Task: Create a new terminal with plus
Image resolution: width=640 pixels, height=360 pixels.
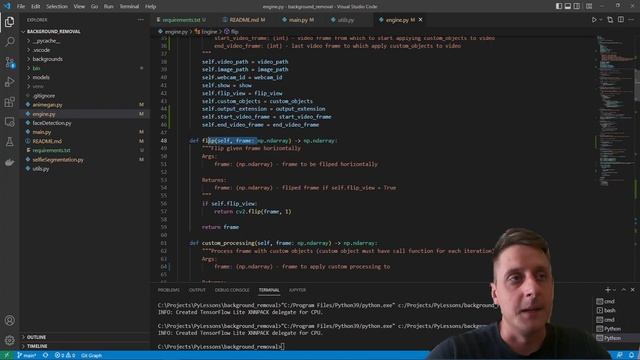Action: (x=607, y=289)
